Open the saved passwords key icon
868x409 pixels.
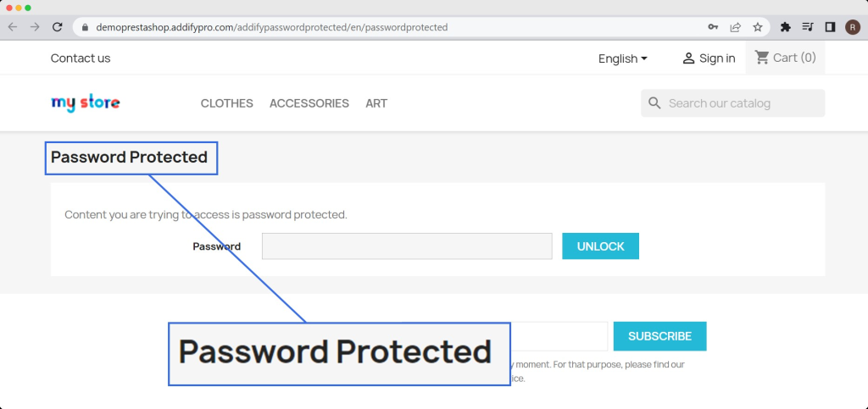713,27
